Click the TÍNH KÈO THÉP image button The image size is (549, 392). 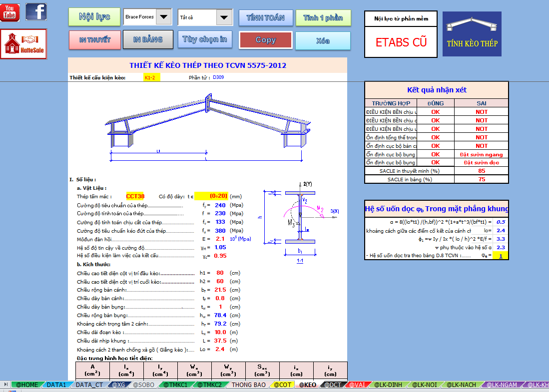click(x=472, y=34)
